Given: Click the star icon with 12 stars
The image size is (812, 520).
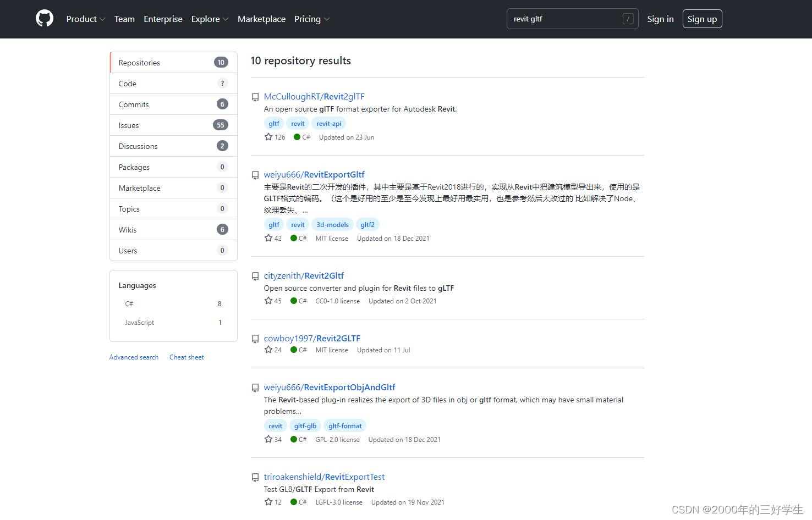Looking at the screenshot, I should click(268, 502).
